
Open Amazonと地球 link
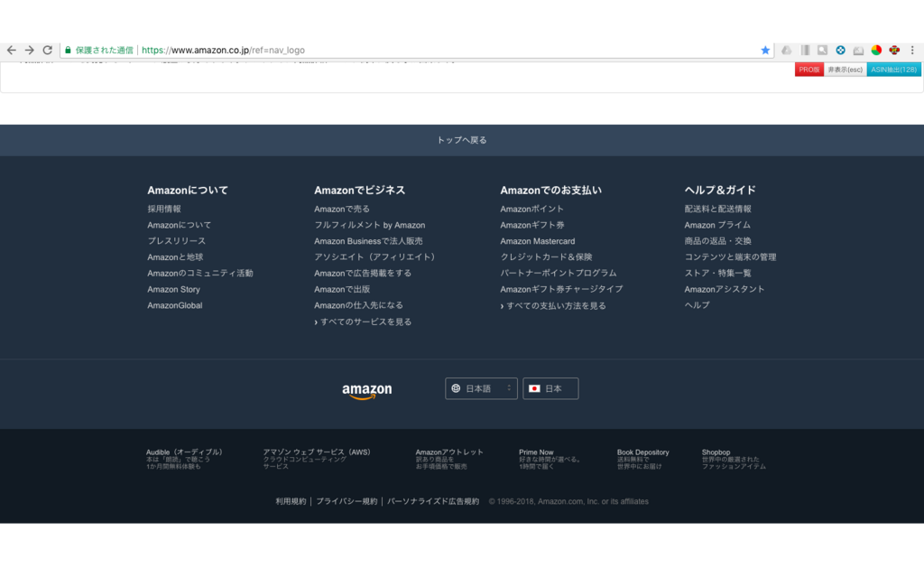[x=175, y=257]
